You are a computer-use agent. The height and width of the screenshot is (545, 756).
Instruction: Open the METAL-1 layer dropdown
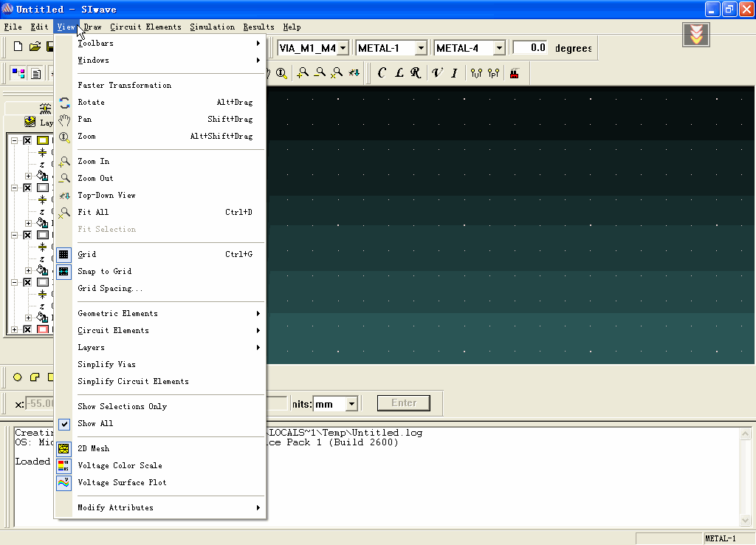coord(421,48)
